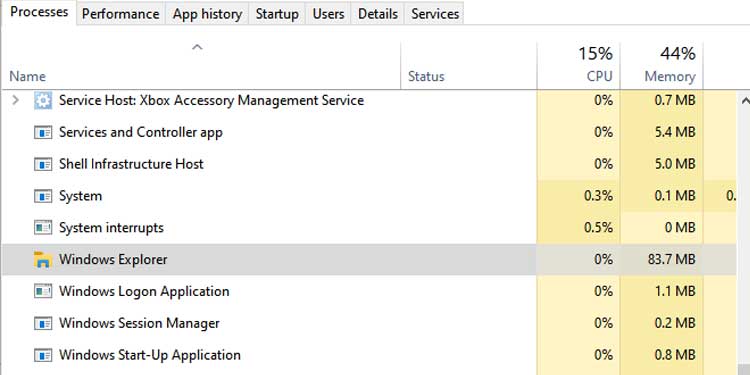Click the Windows Session Manager icon
The image size is (750, 375).
click(x=43, y=323)
